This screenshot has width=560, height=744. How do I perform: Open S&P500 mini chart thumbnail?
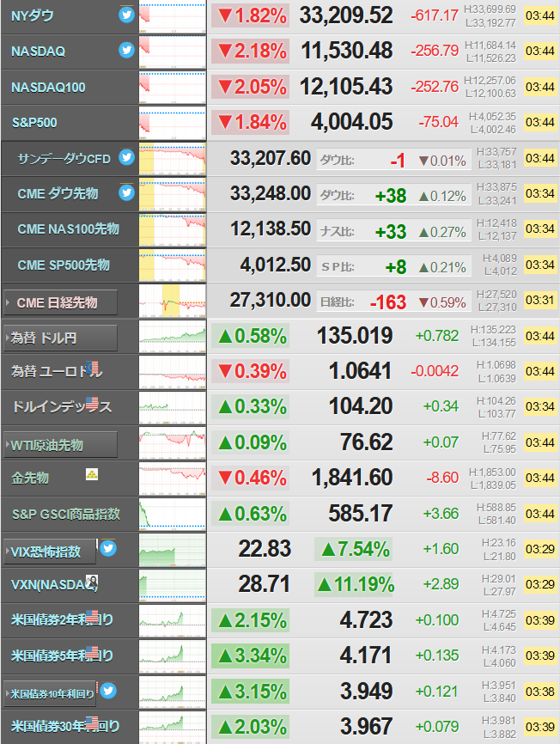click(173, 124)
